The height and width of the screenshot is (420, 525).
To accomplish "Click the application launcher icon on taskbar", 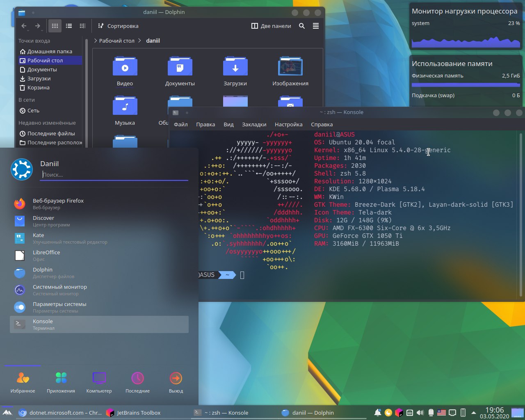I will click(7, 413).
